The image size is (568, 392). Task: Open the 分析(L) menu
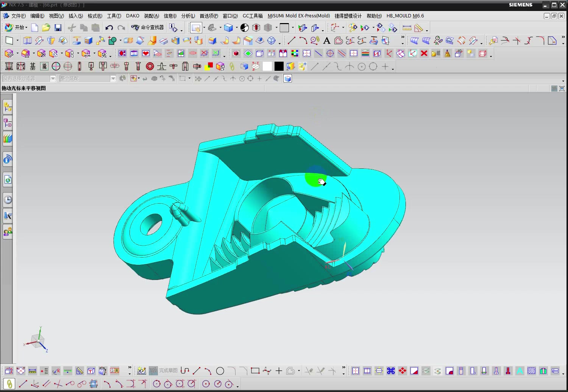(x=188, y=16)
